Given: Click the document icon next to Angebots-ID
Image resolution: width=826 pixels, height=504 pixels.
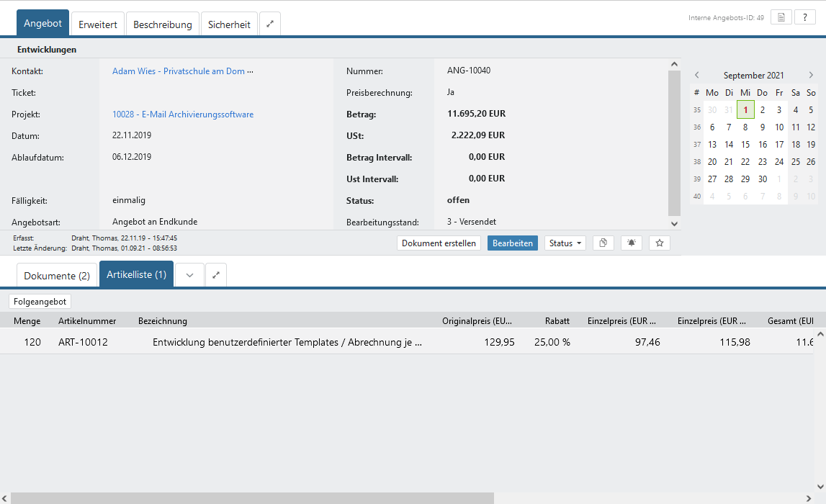Looking at the screenshot, I should point(781,17).
